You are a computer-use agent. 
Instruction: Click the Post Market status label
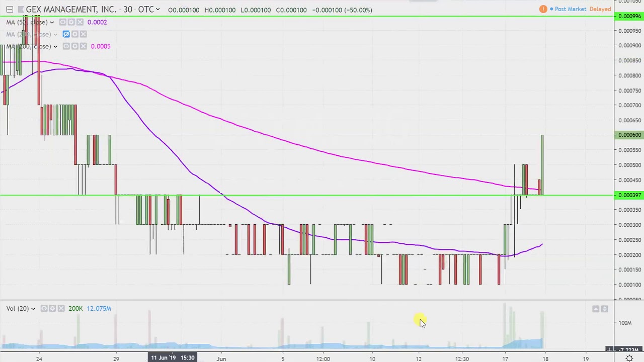pos(570,9)
